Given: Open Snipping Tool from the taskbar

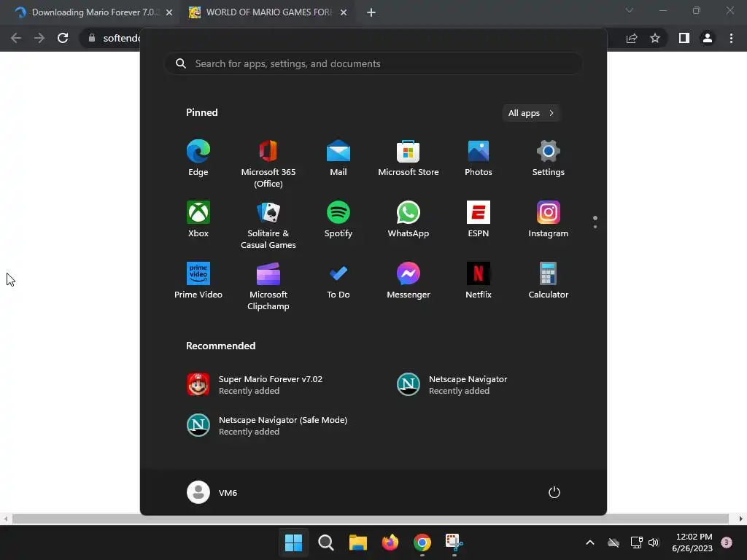Looking at the screenshot, I should tap(454, 542).
